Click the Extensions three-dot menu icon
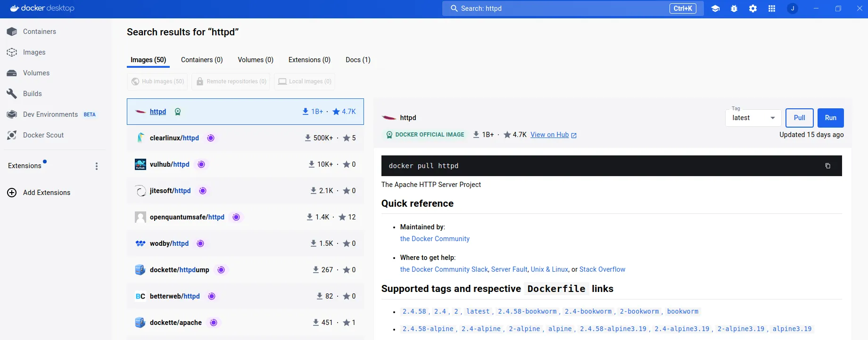This screenshot has height=340, width=868. [97, 166]
